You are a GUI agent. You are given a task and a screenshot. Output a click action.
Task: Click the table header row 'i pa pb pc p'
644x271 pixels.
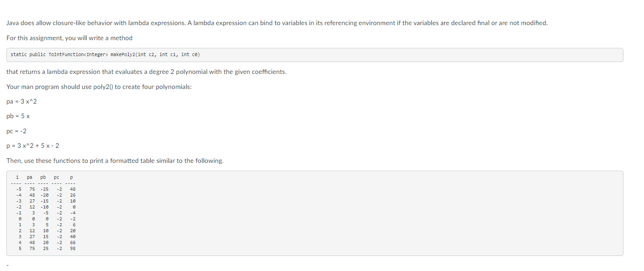[x=44, y=177]
